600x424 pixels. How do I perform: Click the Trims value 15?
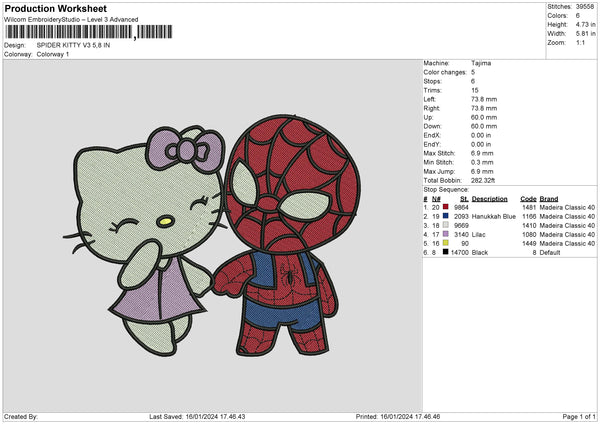pos(475,90)
